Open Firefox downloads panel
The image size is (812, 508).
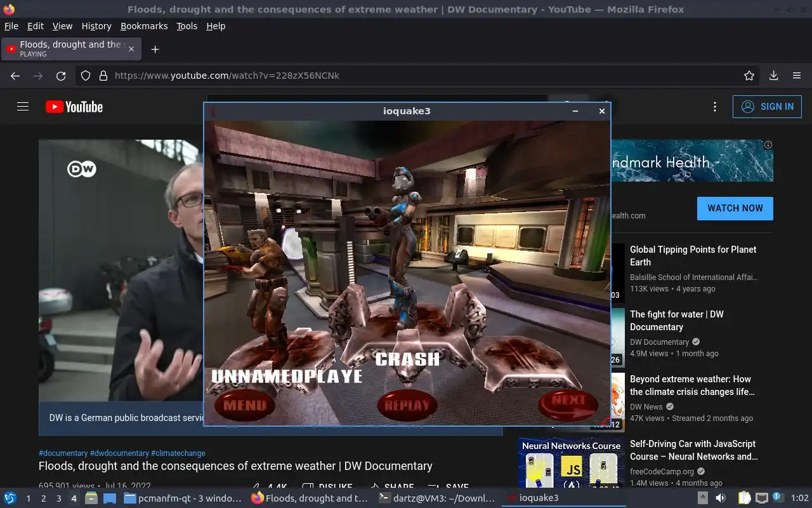tap(773, 76)
